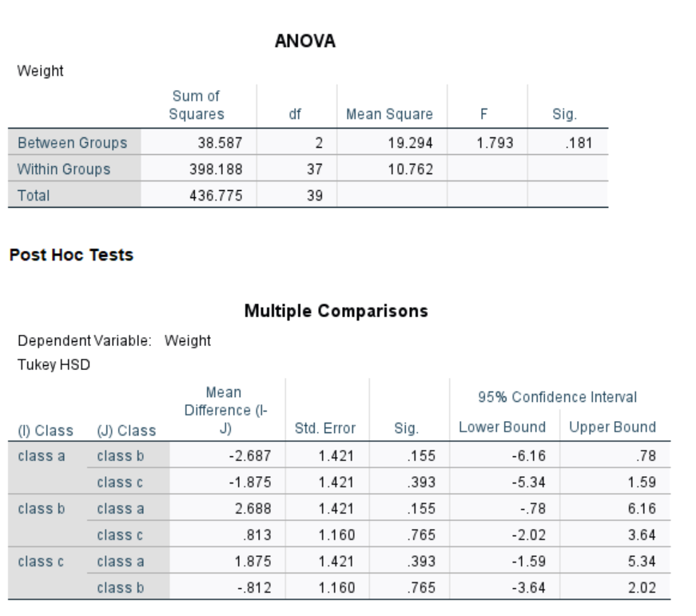Click the Std. Error column header

327,431
